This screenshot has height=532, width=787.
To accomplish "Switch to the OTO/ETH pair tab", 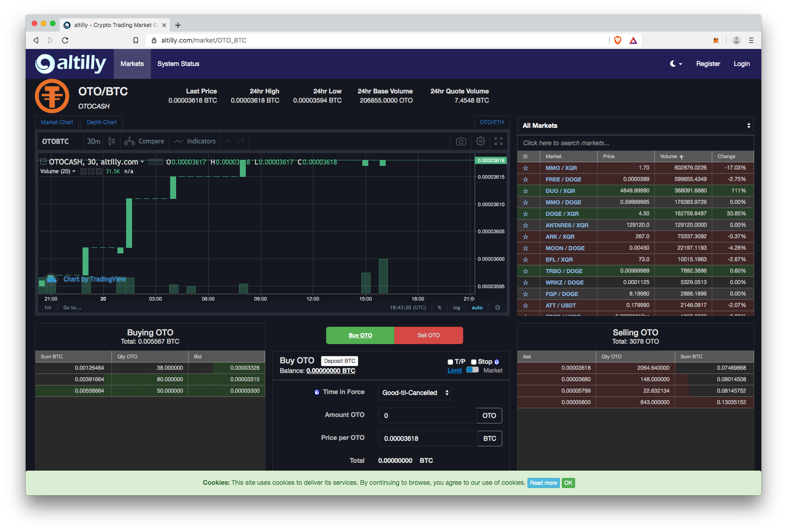I will coord(492,122).
